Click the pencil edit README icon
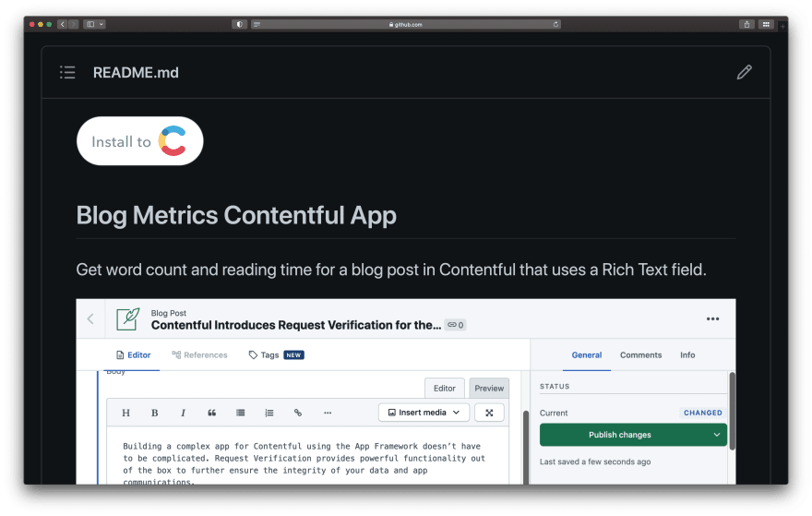 tap(744, 72)
